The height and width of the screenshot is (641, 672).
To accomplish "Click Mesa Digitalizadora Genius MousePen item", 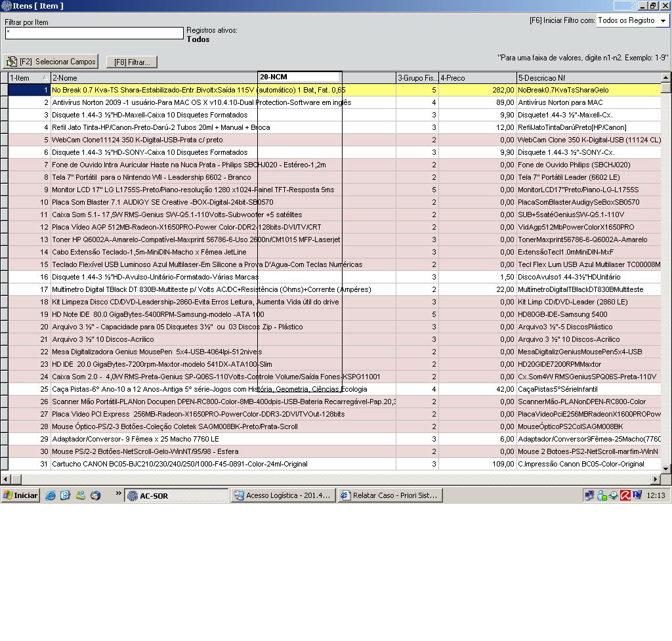I will (x=157, y=352).
